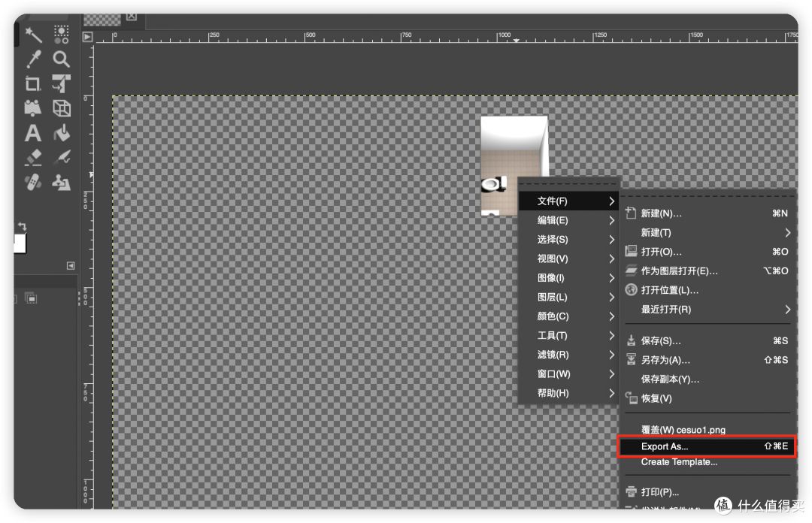Image resolution: width=812 pixels, height=523 pixels.
Task: Open the 窗口(W) menu entry
Action: pyautogui.click(x=568, y=374)
